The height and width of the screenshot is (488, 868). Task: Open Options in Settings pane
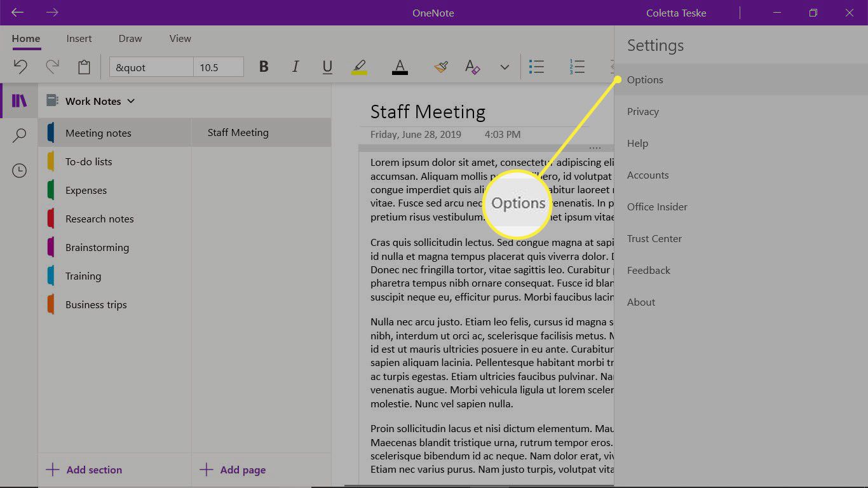click(741, 79)
